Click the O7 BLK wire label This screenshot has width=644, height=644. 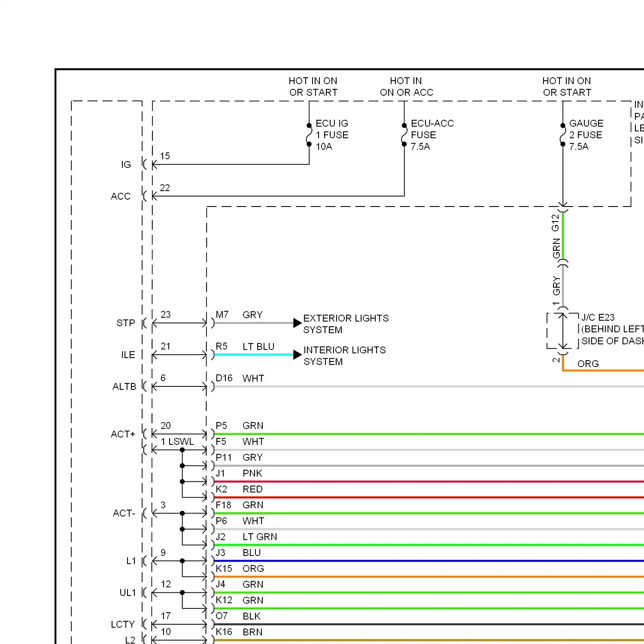(x=238, y=616)
